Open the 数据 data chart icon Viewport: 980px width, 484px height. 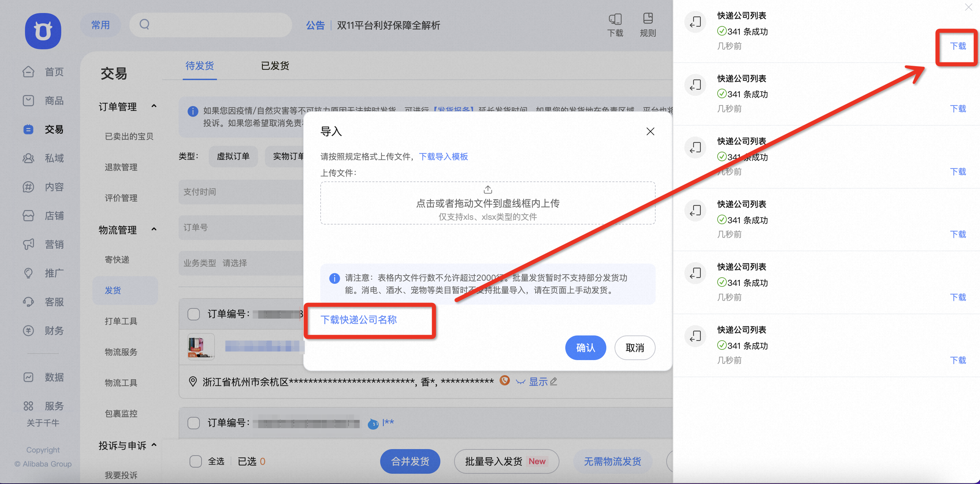tap(28, 377)
